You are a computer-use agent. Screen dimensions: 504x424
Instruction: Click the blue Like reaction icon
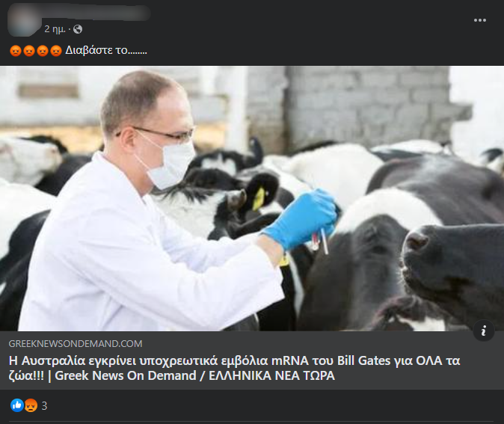click(x=17, y=405)
